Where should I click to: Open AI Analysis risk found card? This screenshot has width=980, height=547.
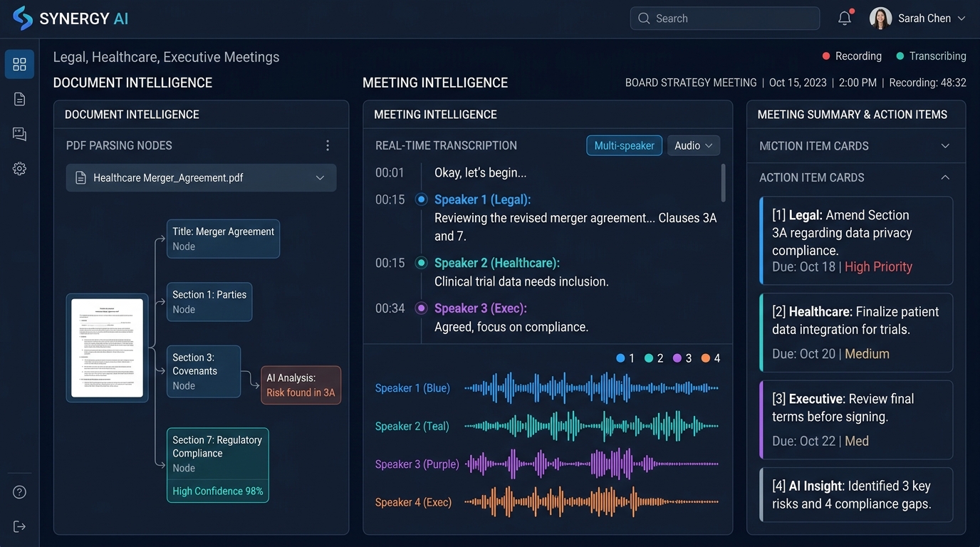(301, 385)
